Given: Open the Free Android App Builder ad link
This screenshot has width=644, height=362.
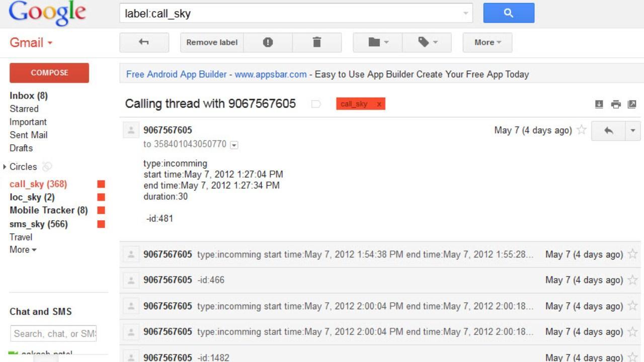Looking at the screenshot, I should coord(177,74).
